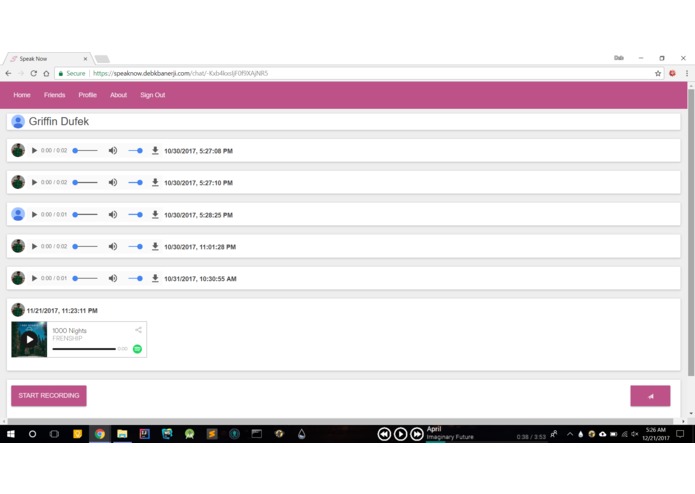Click the START RECORDING button
Viewport: 695px width, 494px height.
tap(49, 396)
